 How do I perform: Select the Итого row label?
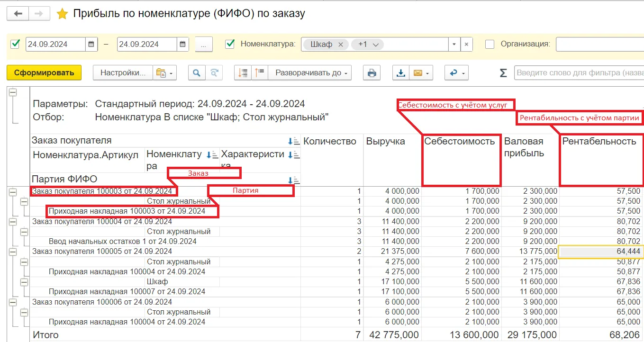tap(45, 335)
